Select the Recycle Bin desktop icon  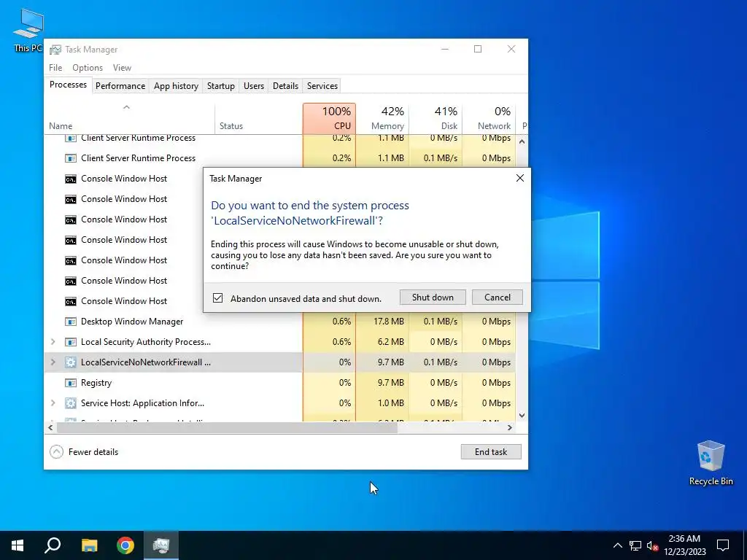(711, 462)
